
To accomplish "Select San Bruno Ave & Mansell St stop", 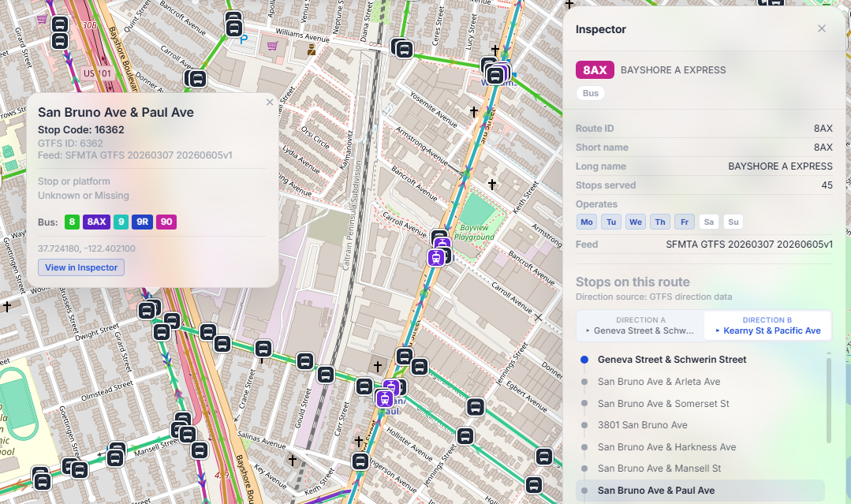I will coord(700,469).
